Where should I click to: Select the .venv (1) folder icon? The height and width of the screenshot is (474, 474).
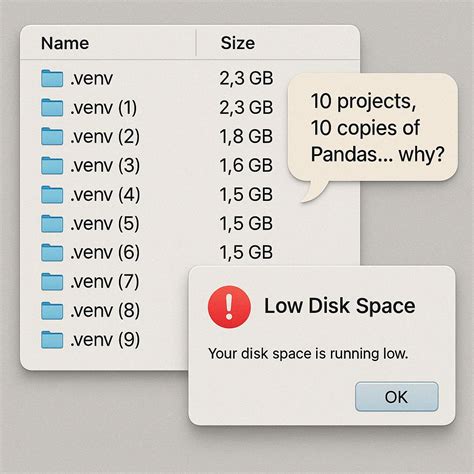click(52, 107)
